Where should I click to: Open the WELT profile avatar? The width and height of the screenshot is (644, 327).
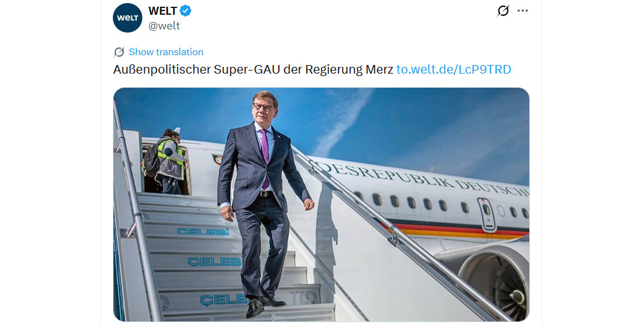pos(128,18)
